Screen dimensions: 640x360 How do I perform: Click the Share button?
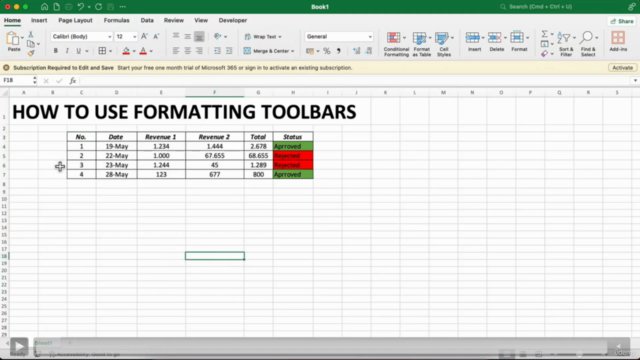click(622, 21)
